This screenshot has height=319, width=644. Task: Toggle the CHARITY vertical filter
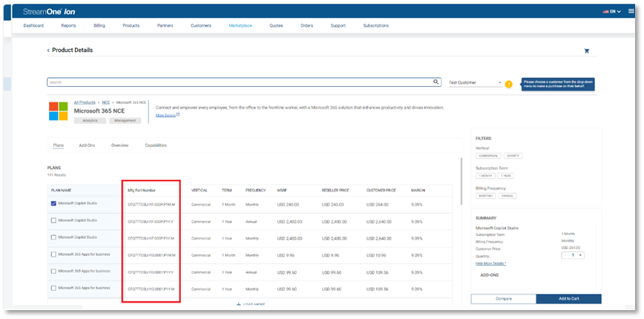(x=513, y=156)
